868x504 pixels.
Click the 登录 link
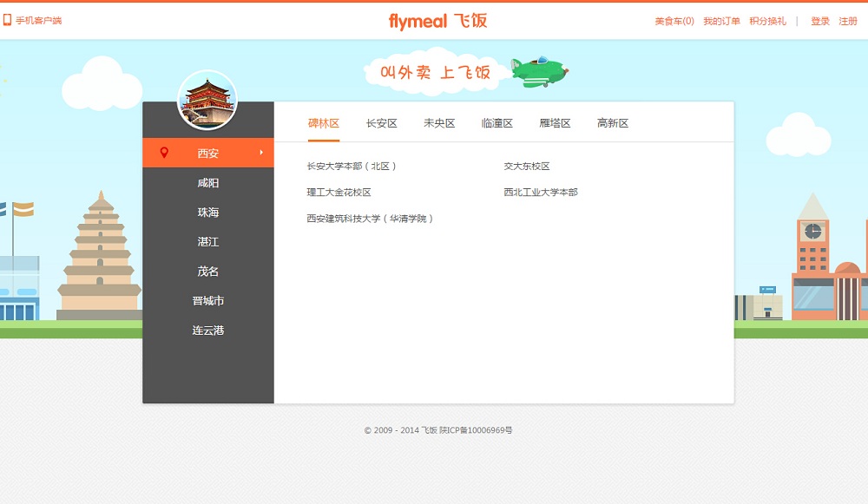click(x=820, y=21)
